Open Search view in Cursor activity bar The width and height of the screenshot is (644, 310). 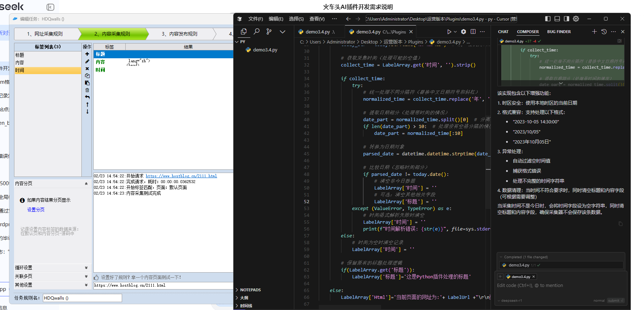(x=256, y=32)
